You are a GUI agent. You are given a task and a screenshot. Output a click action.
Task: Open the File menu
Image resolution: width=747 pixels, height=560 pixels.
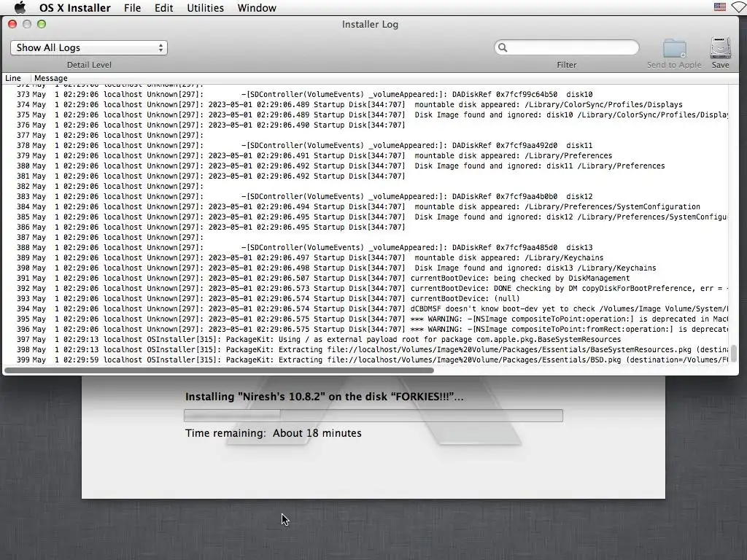[x=133, y=8]
